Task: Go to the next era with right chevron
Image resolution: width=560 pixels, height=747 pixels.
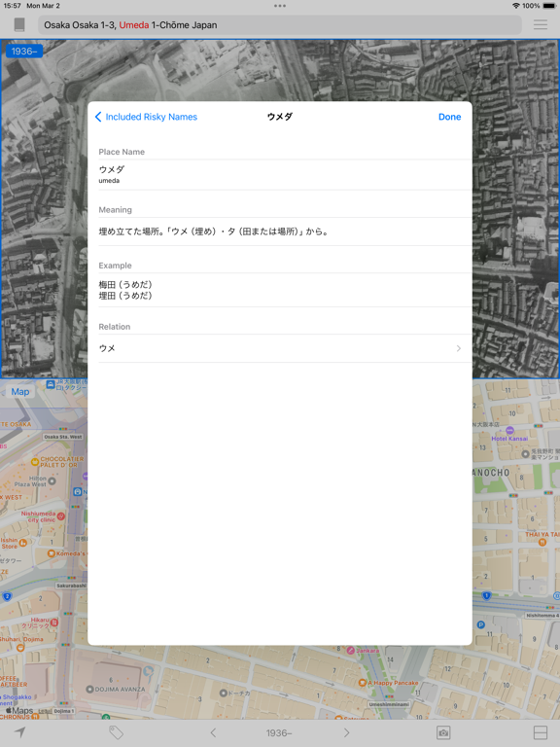Action: point(346,732)
